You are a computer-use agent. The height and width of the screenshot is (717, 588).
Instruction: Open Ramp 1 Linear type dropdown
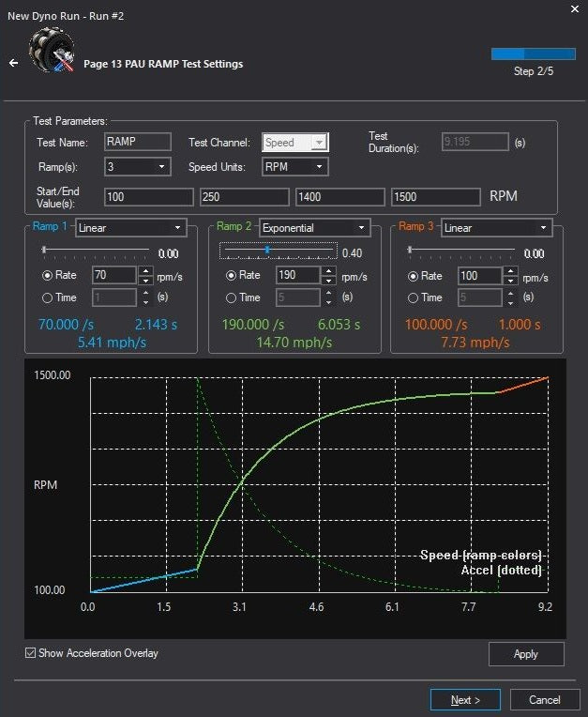(130, 228)
